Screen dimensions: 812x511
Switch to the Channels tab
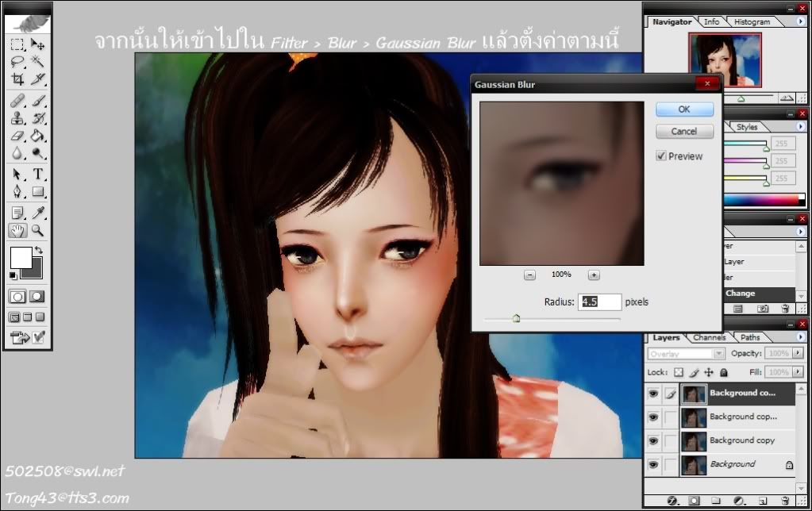click(710, 337)
